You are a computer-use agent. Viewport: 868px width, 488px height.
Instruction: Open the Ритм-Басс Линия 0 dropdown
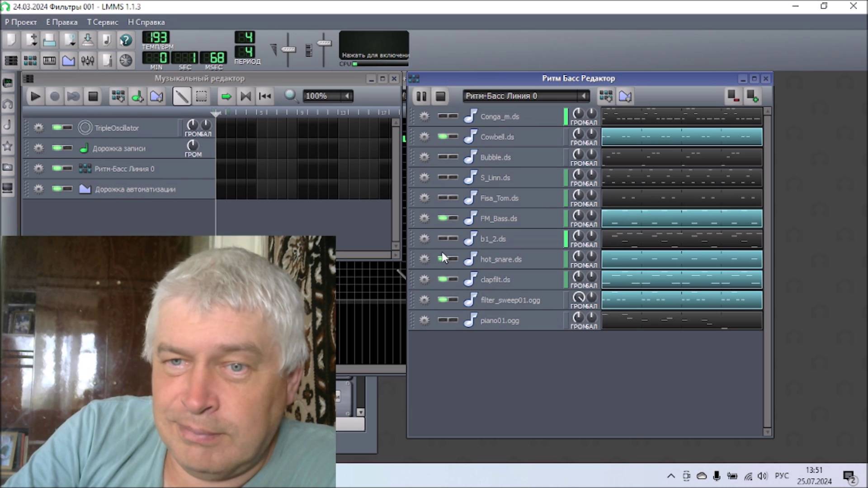(x=583, y=96)
